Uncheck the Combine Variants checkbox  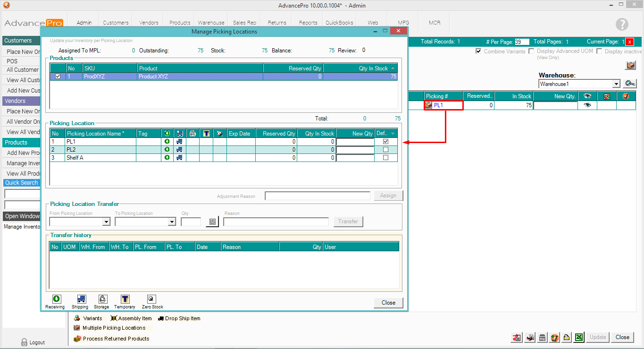click(x=478, y=51)
